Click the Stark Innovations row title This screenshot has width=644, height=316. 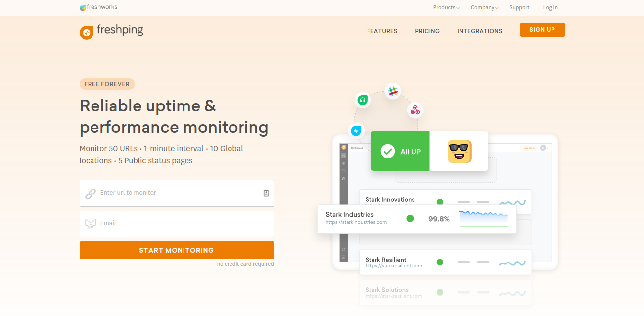pos(390,199)
